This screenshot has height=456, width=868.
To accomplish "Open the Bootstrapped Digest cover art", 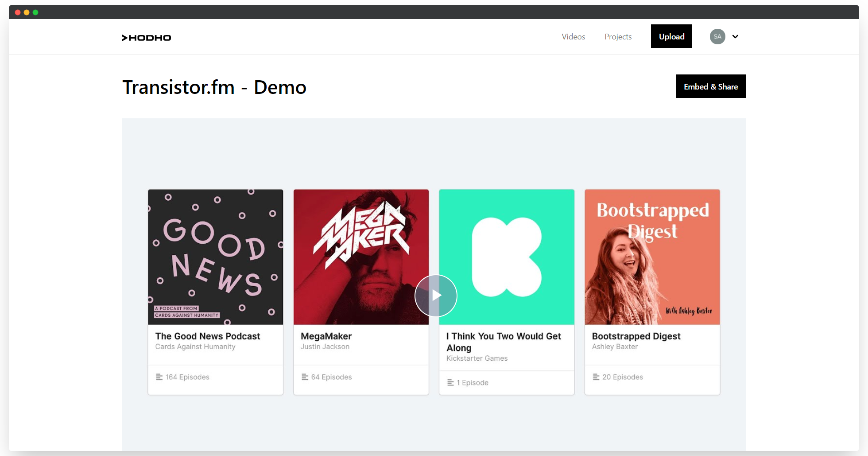I will coord(652,257).
